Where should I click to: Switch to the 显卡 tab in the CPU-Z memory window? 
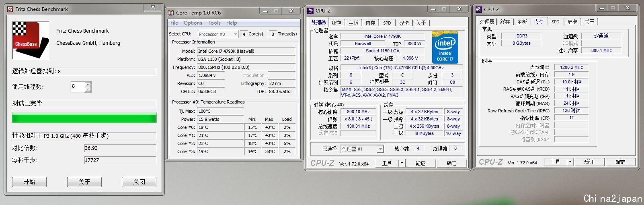click(572, 22)
